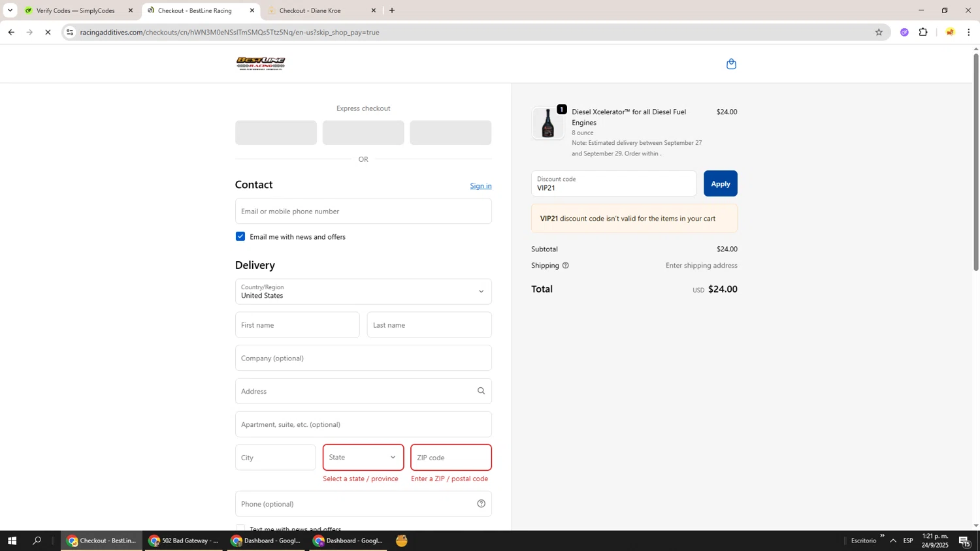Open the phone number help icon
Screen dimensions: 980x551
tap(481, 503)
